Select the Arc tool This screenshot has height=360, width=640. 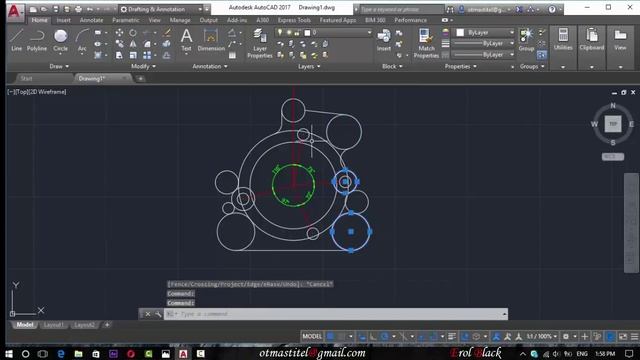point(82,40)
